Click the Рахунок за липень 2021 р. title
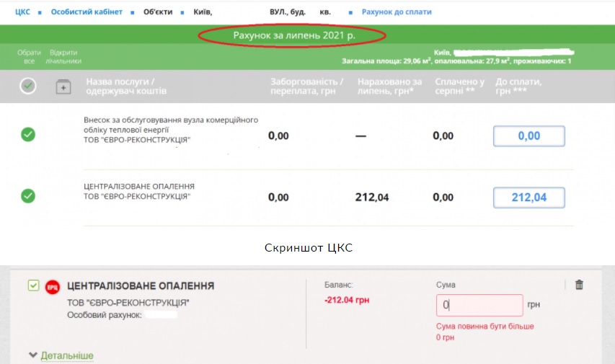This screenshot has width=615, height=364. 293,35
